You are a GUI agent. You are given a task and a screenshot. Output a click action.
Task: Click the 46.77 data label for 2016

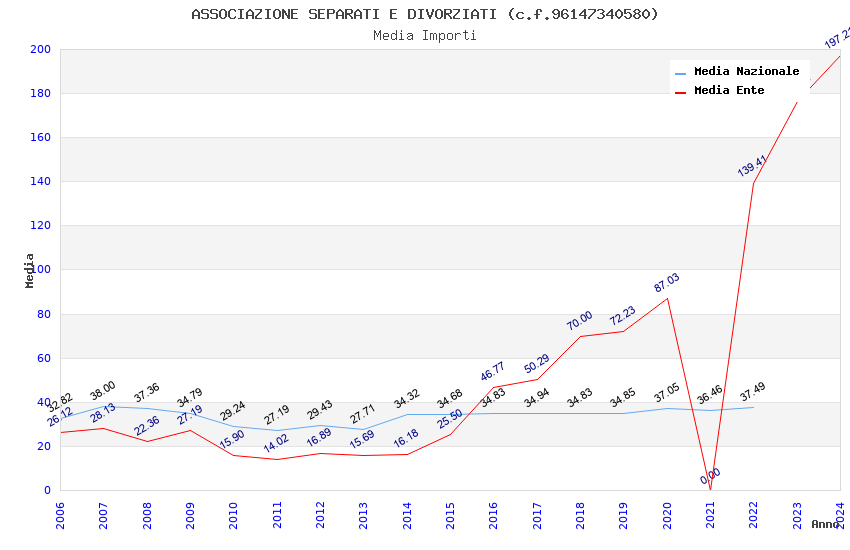point(493,371)
